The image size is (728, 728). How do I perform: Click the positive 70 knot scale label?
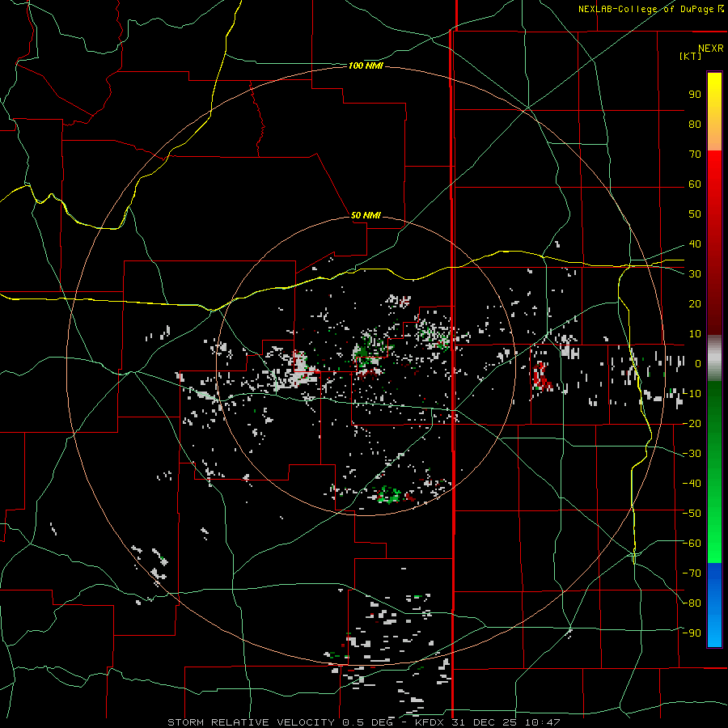point(695,154)
